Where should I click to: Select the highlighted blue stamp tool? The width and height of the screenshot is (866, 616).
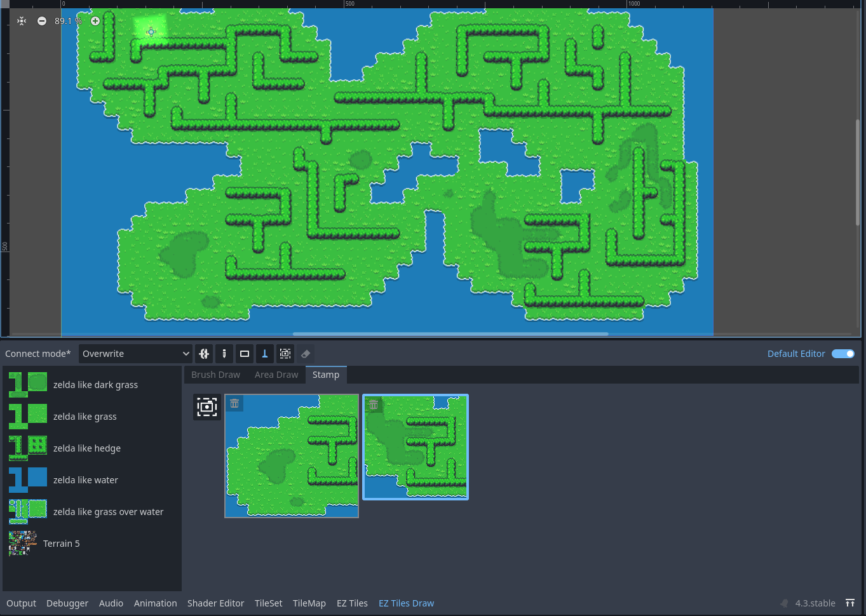(265, 354)
